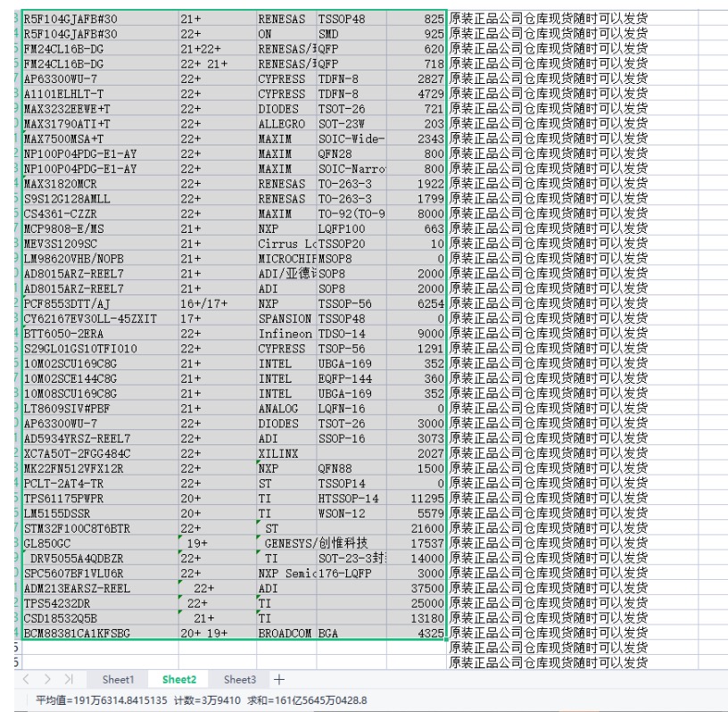Select manufacturer cell Infineon
The width and height of the screenshot is (728, 712).
pyautogui.click(x=286, y=334)
